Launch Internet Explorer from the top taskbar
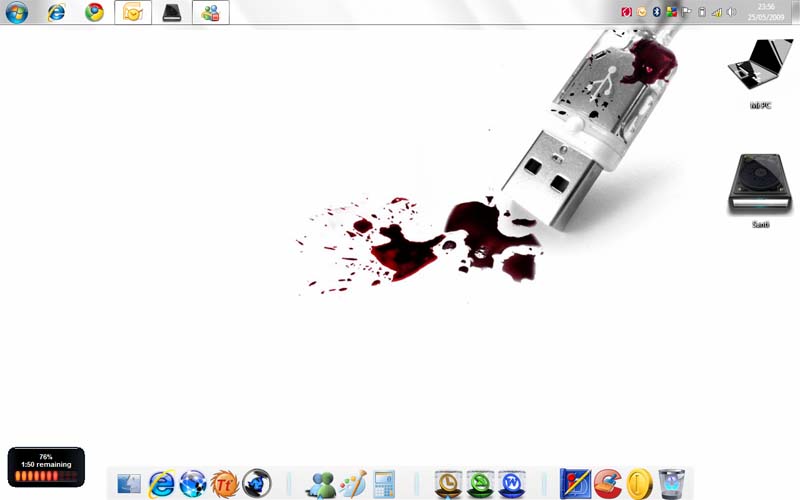Image resolution: width=800 pixels, height=500 pixels. [56, 12]
